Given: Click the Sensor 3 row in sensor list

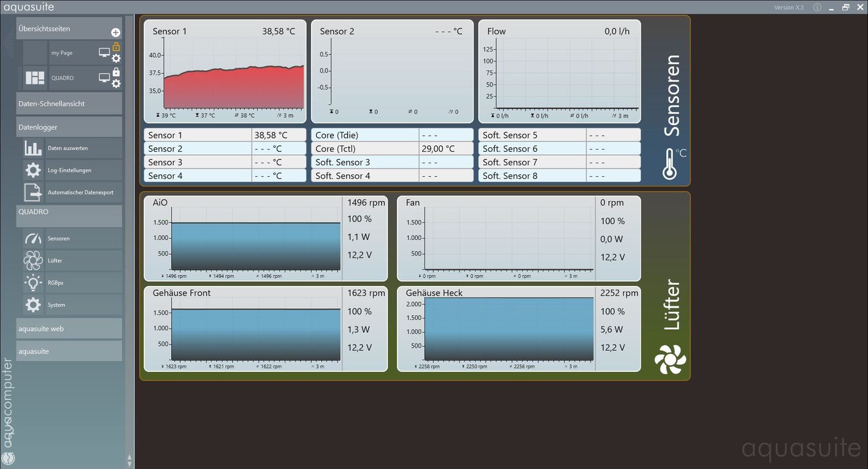Looking at the screenshot, I should click(x=225, y=162).
